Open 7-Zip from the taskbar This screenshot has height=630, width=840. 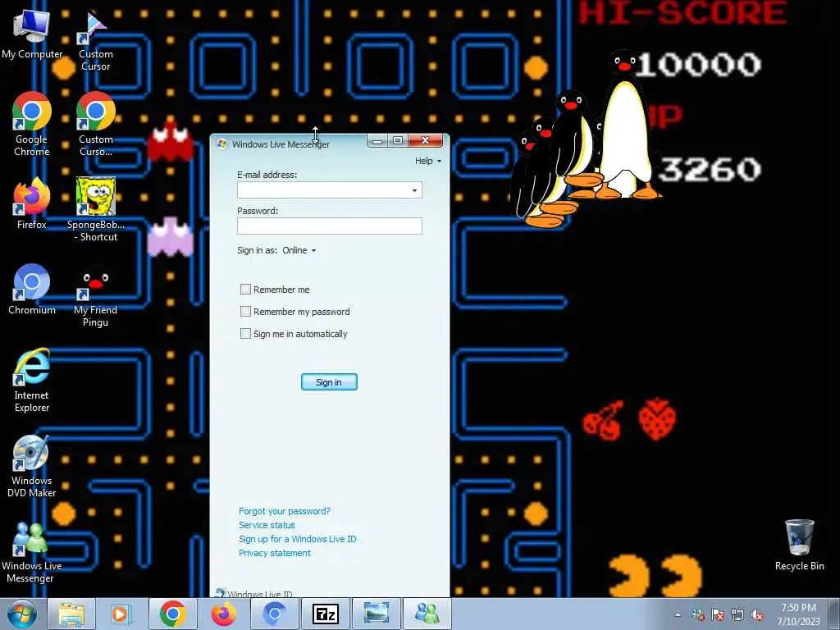[325, 614]
